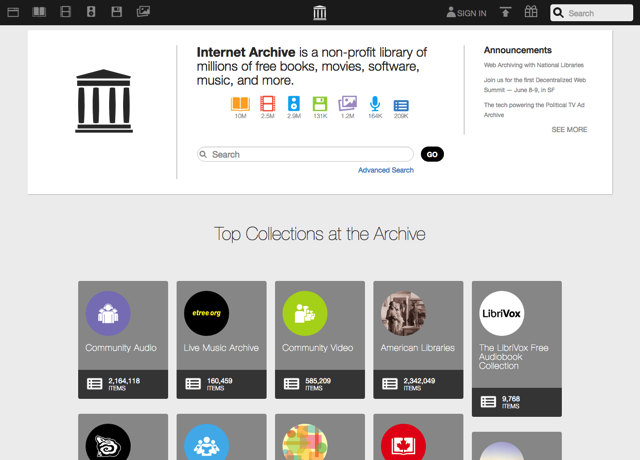Click the 160,459 items count
The width and height of the screenshot is (640, 460).
220,384
